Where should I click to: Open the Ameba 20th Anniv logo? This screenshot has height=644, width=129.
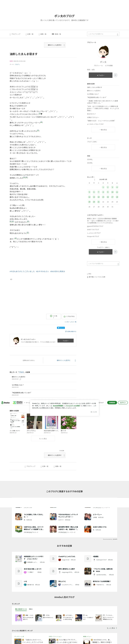point(18,402)
